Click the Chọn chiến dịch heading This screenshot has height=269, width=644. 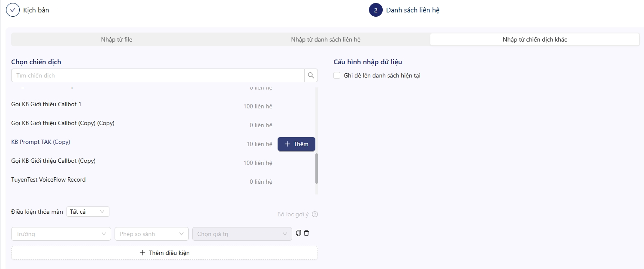tap(36, 62)
